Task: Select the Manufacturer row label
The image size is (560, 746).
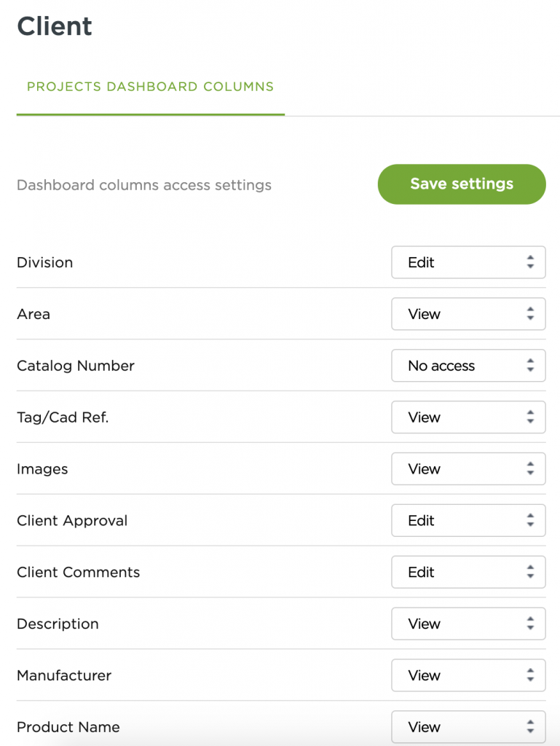Action: click(x=64, y=676)
